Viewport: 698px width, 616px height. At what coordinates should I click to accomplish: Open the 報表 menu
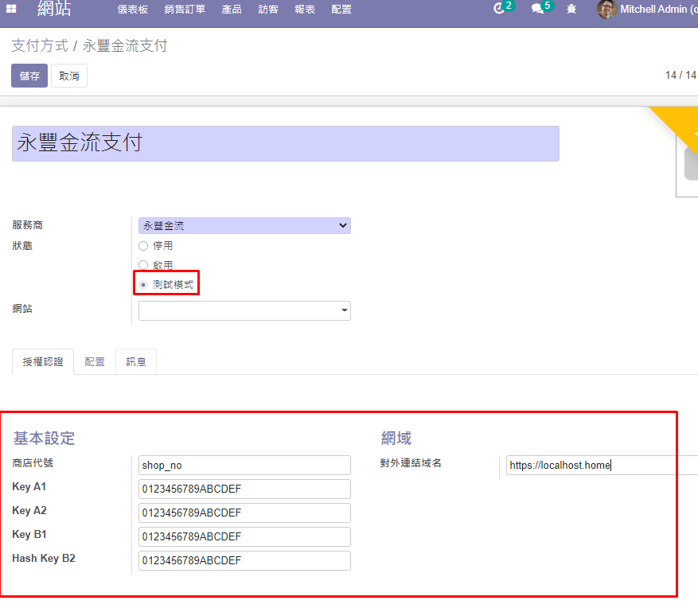(x=305, y=10)
